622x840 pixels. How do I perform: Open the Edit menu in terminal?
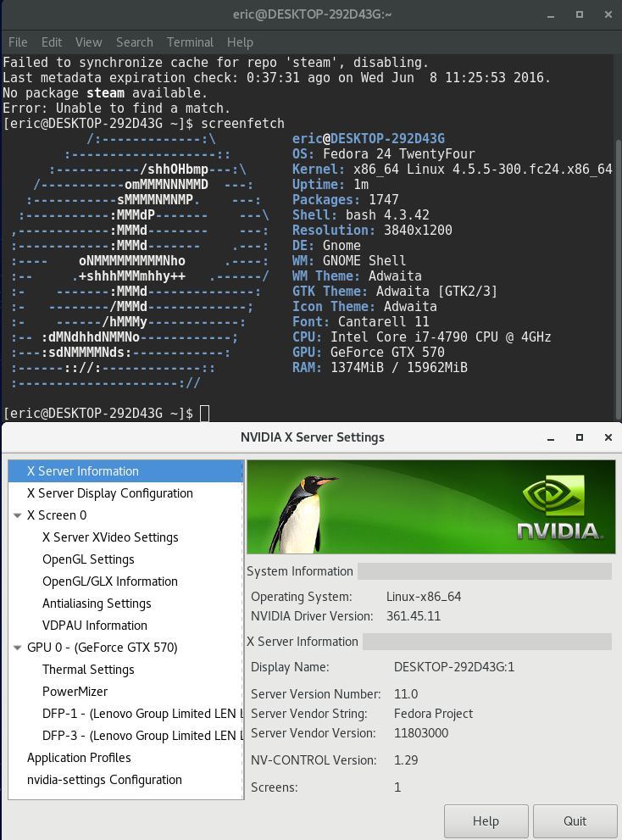(52, 42)
